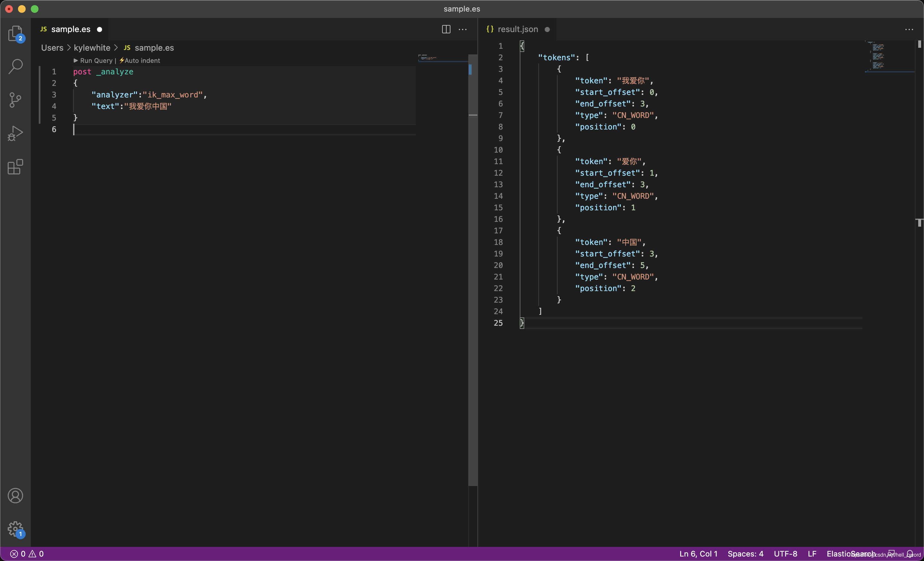The width and height of the screenshot is (924, 561).
Task: Close the result.json tab via unsaved dot
Action: click(x=547, y=29)
